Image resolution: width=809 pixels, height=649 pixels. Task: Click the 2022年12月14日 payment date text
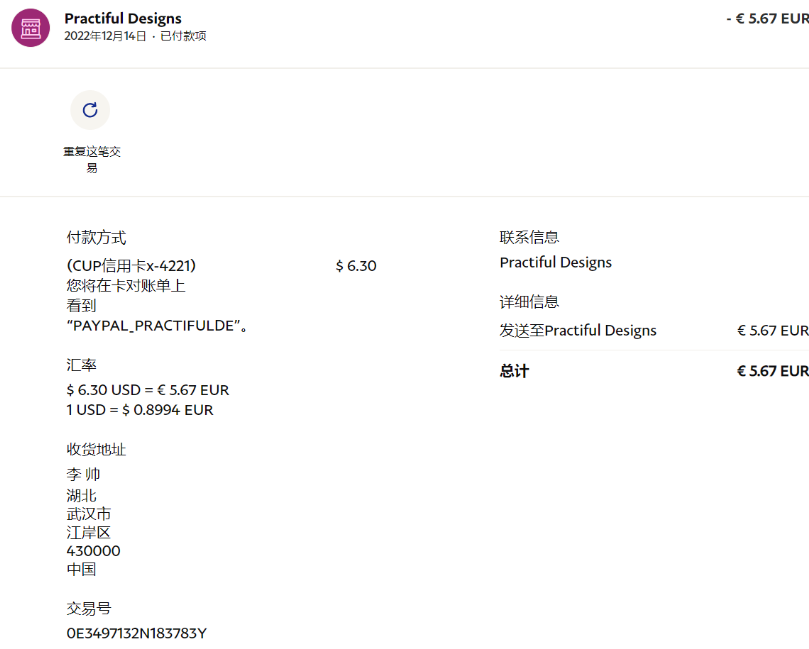[105, 36]
